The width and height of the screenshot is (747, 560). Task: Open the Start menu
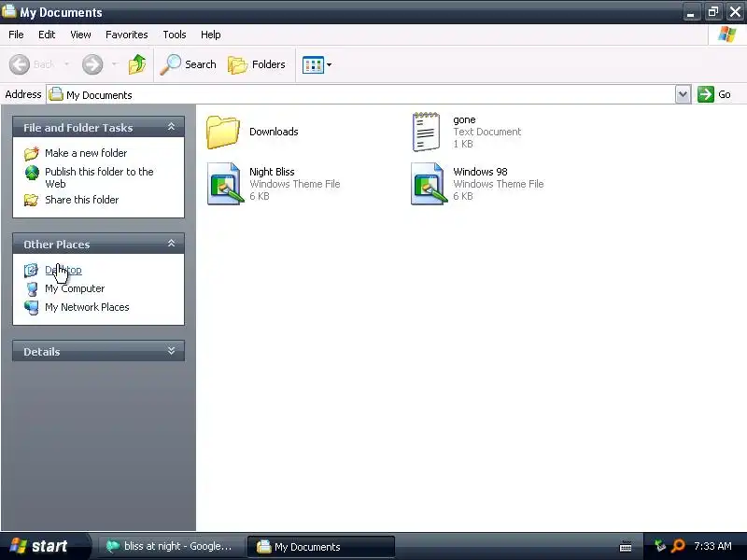(x=43, y=546)
